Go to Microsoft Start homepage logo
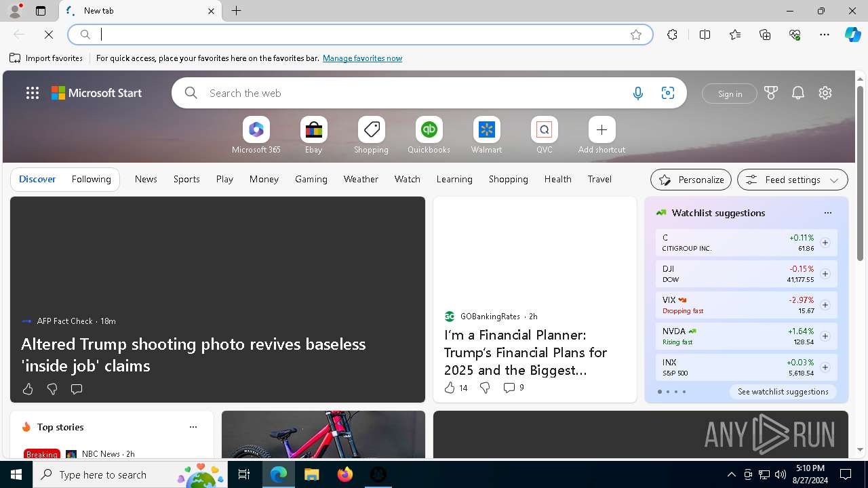Screen dimensions: 868x488 97,94
